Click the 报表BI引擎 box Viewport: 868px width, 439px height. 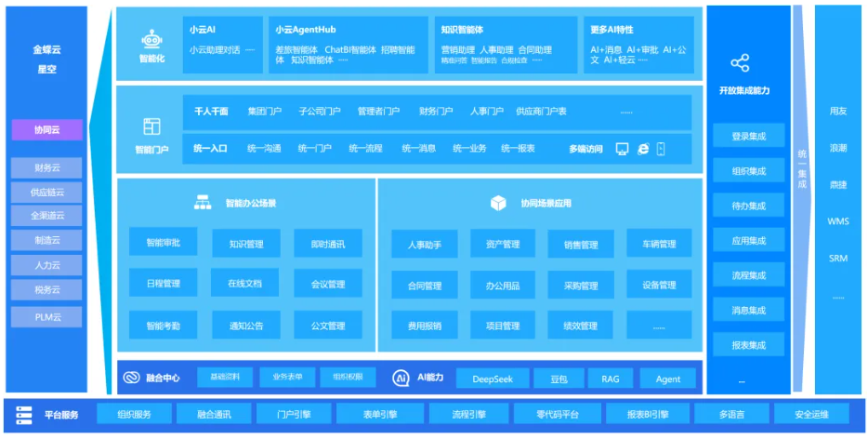click(648, 414)
